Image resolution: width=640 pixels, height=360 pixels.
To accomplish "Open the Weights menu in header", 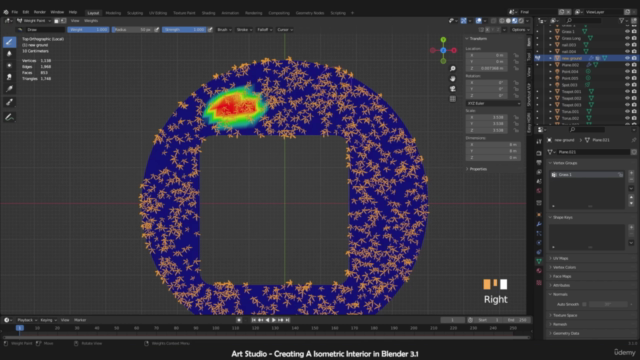I will (x=91, y=21).
